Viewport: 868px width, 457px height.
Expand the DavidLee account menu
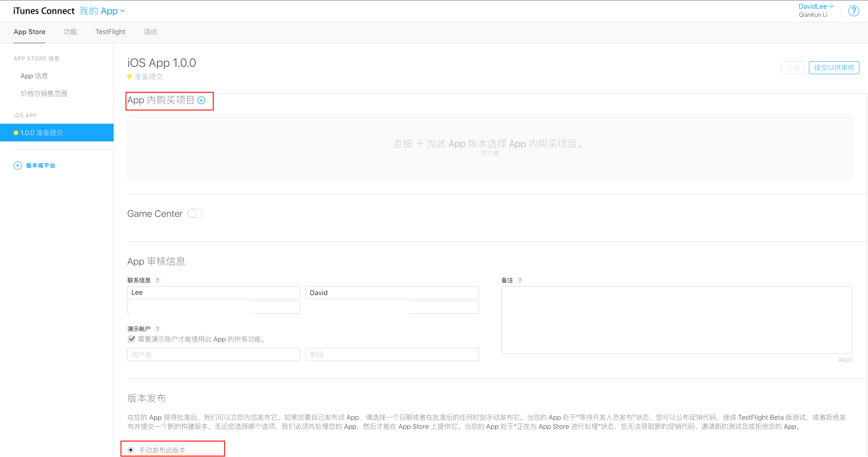click(816, 6)
